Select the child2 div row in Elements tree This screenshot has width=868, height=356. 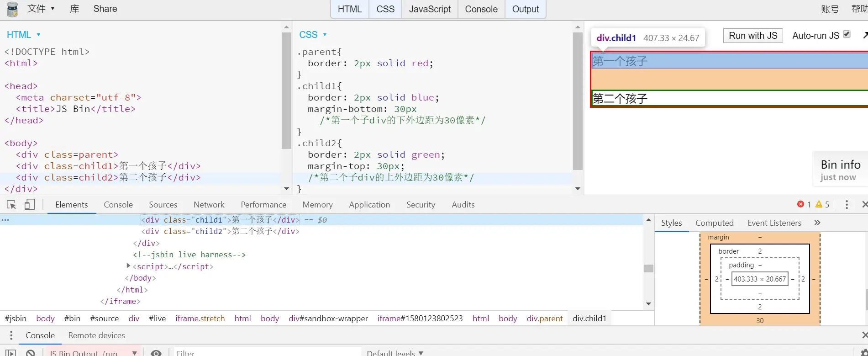221,231
